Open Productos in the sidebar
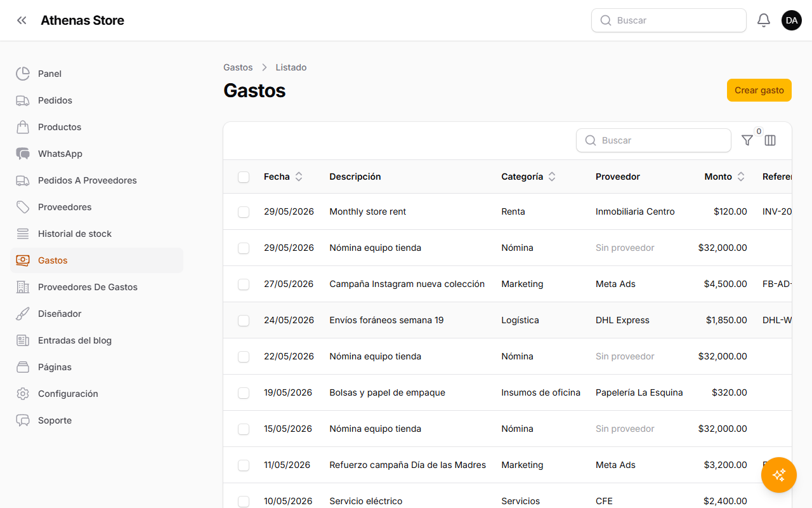 (x=96, y=127)
